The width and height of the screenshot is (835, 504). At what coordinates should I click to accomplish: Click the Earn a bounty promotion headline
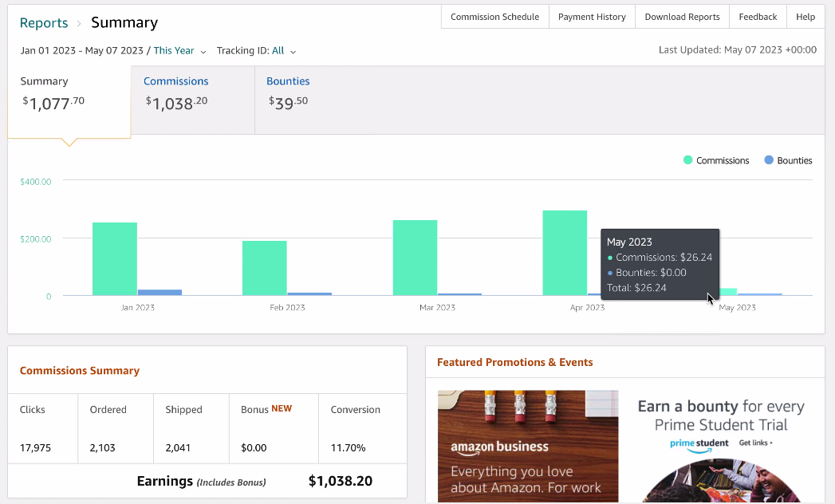pyautogui.click(x=721, y=415)
